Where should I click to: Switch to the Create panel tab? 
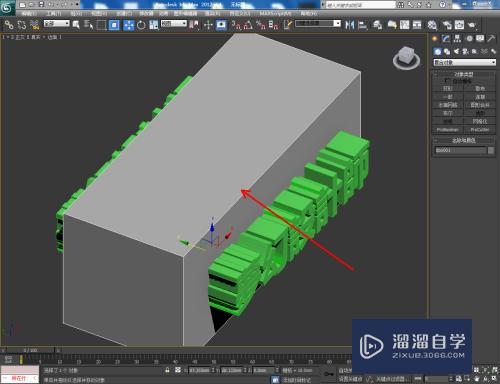click(x=435, y=39)
